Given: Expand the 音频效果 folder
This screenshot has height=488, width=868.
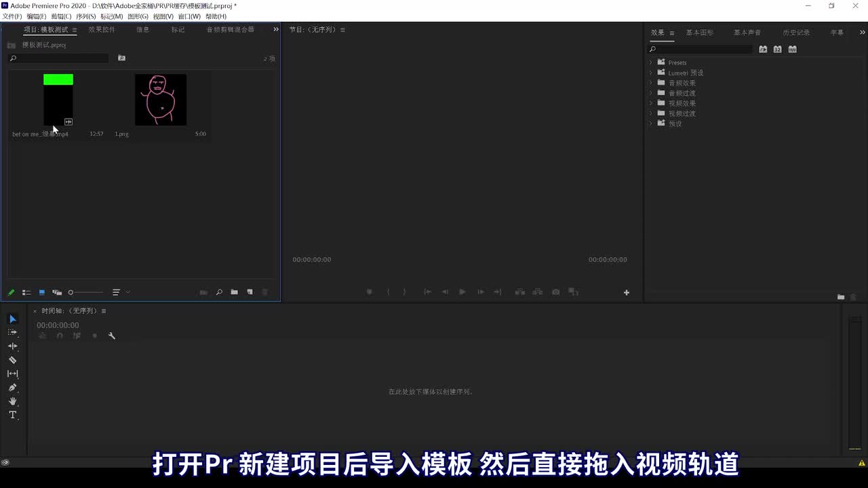Looking at the screenshot, I should coord(651,83).
